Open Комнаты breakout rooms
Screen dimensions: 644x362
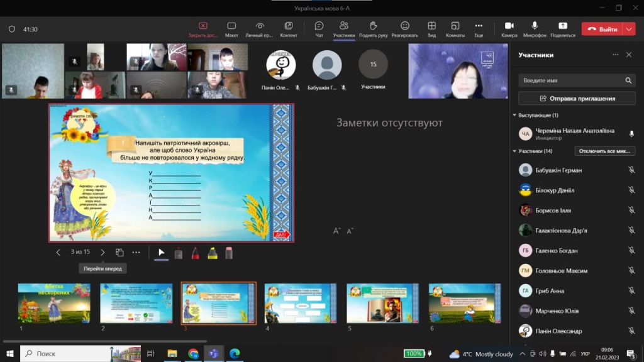[x=455, y=29]
